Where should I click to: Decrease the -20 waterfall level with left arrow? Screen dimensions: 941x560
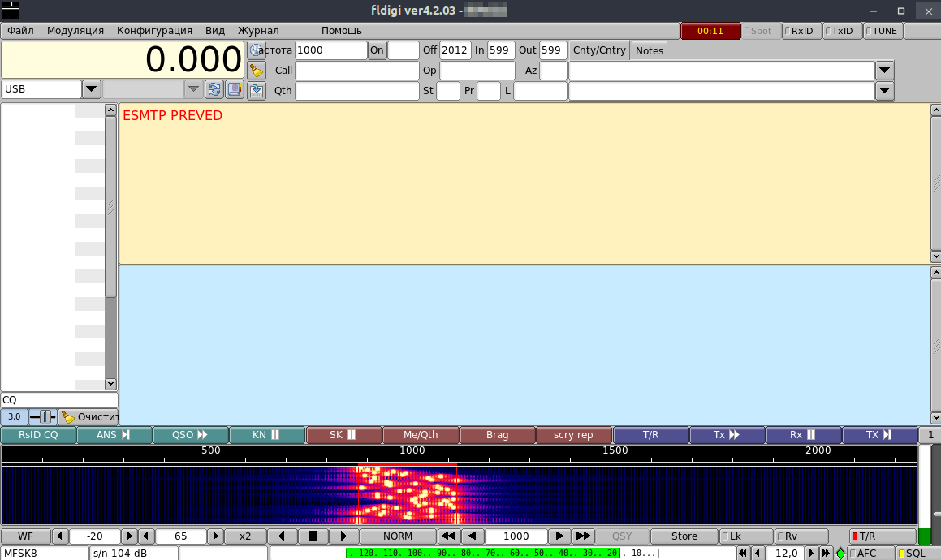59,536
